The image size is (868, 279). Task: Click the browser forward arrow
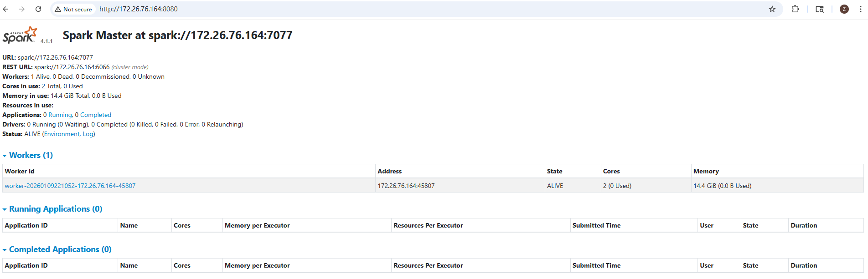click(x=21, y=9)
